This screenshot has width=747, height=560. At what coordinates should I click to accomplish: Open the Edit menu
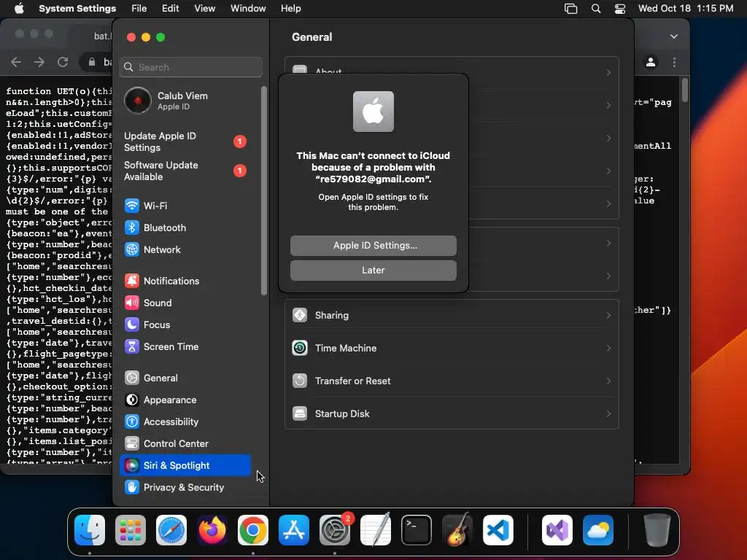(x=171, y=9)
